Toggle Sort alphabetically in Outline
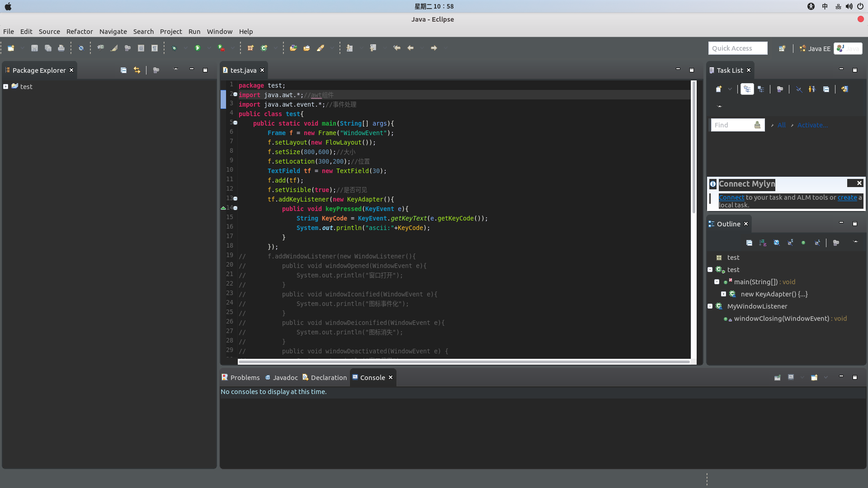This screenshot has height=488, width=868. coord(763,243)
